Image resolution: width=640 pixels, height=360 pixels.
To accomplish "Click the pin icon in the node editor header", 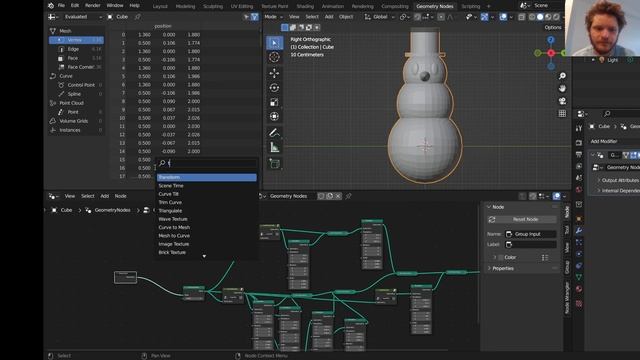I will click(349, 196).
